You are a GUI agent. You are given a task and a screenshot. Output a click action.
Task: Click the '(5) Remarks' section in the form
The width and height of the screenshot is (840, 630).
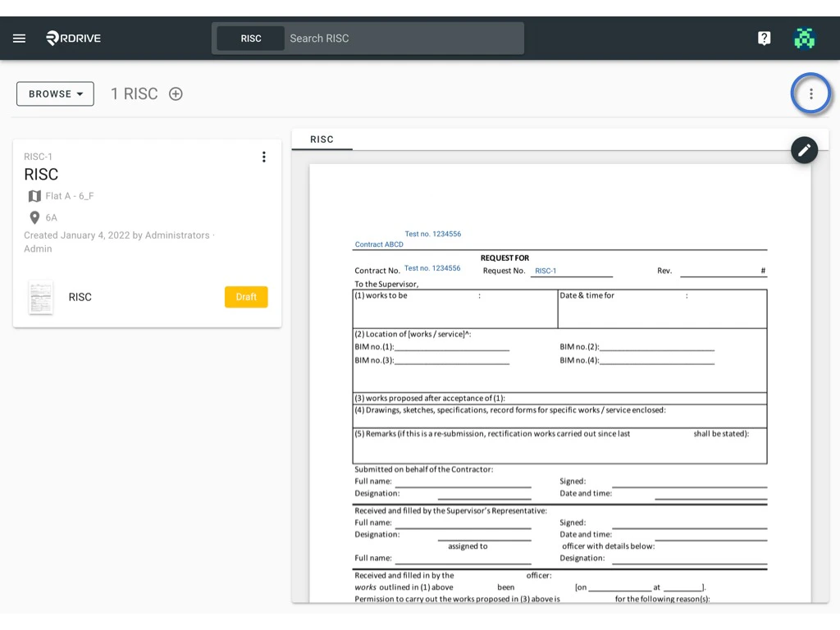click(x=559, y=445)
